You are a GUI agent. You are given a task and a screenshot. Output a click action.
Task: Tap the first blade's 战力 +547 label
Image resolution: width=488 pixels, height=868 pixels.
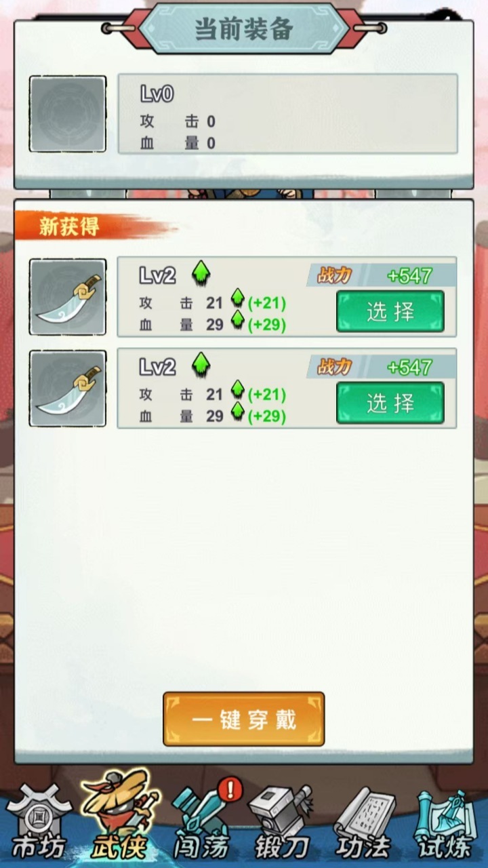tap(382, 275)
